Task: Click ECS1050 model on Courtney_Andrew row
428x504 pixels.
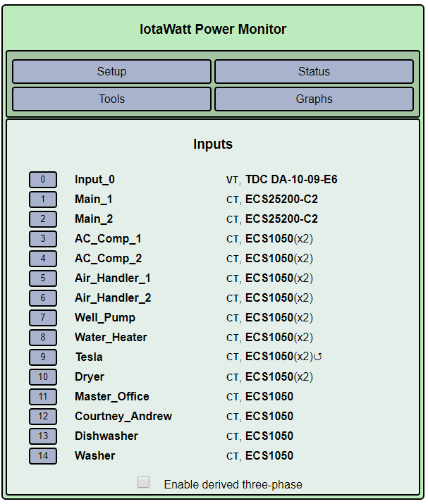Action: [x=269, y=417]
